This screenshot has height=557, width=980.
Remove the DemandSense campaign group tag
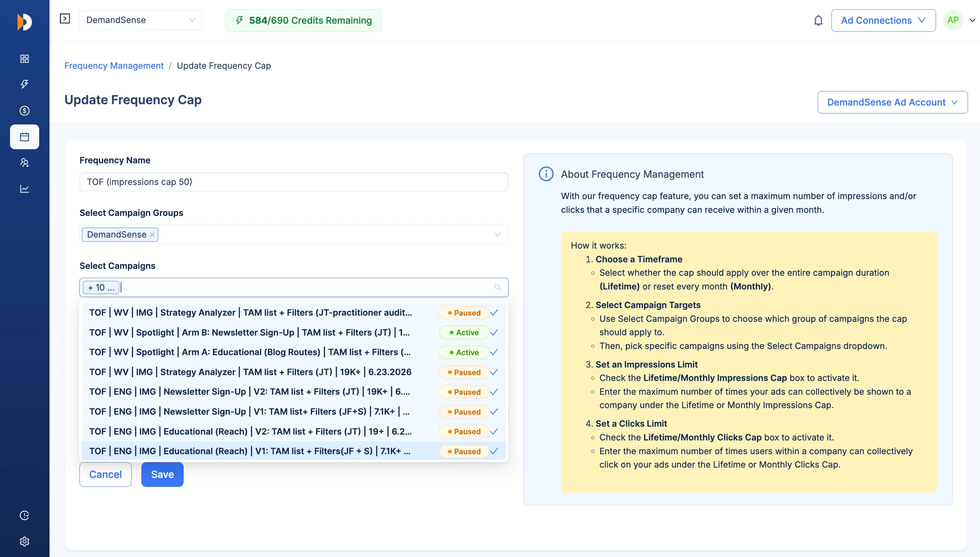click(152, 234)
